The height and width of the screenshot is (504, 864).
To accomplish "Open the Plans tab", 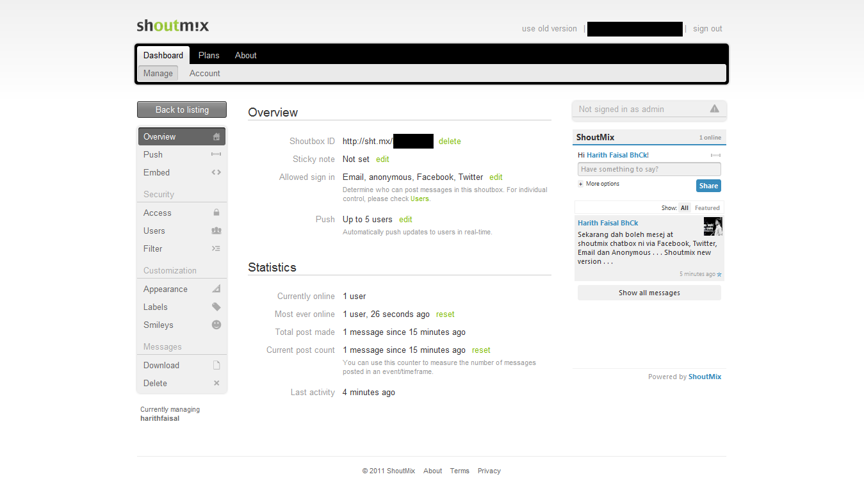I will pyautogui.click(x=209, y=55).
